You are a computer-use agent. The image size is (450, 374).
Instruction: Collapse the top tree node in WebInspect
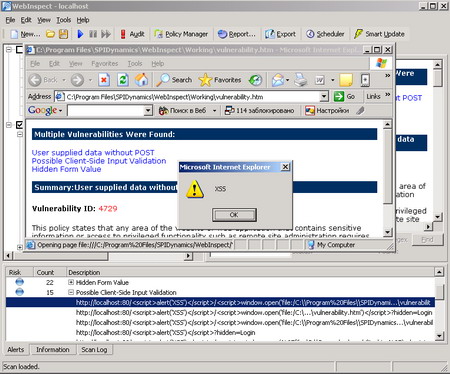tap(9, 50)
